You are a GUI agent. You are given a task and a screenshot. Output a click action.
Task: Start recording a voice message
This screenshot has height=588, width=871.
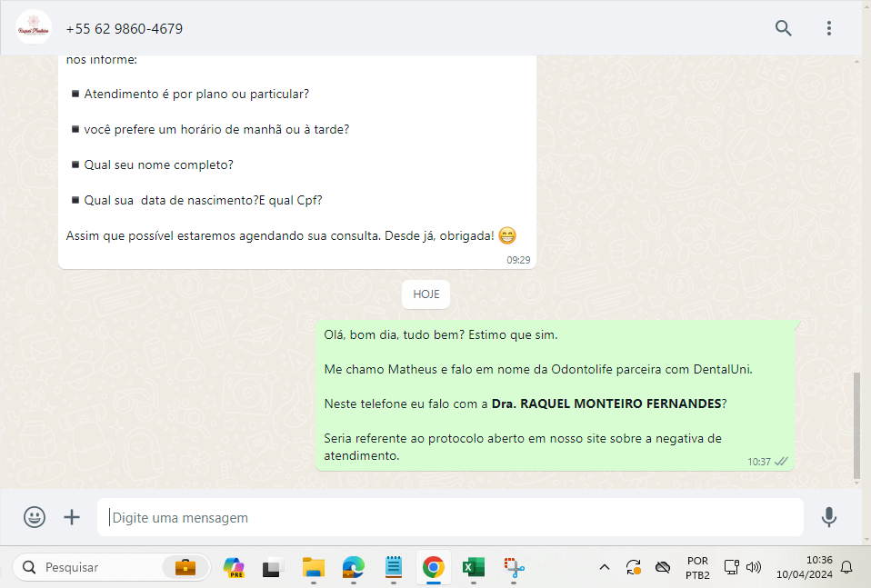(x=829, y=517)
